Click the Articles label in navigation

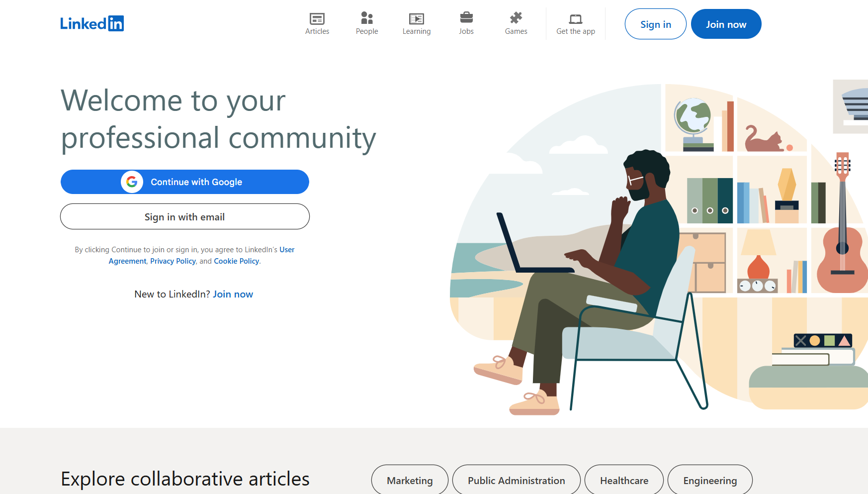pyautogui.click(x=317, y=31)
